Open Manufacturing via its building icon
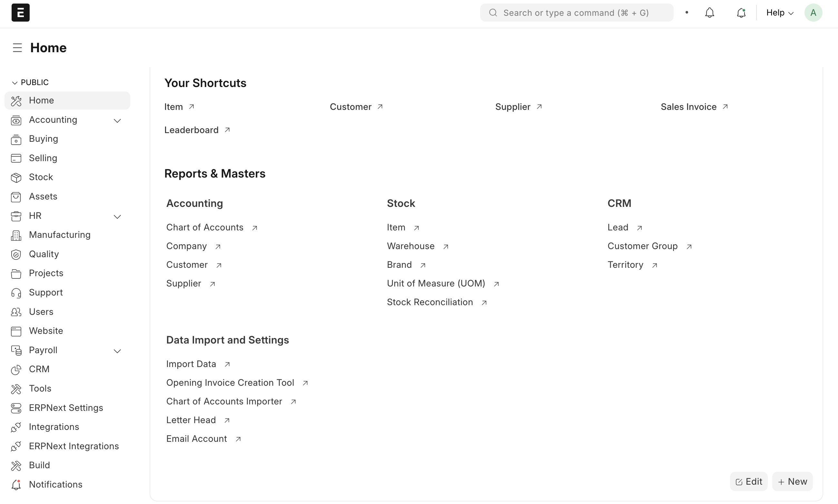 pyautogui.click(x=16, y=235)
